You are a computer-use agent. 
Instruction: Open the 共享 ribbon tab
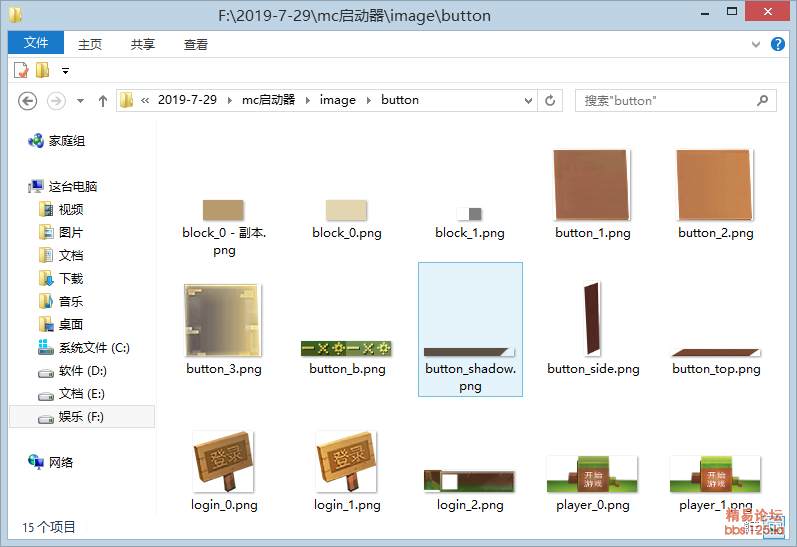(x=143, y=44)
